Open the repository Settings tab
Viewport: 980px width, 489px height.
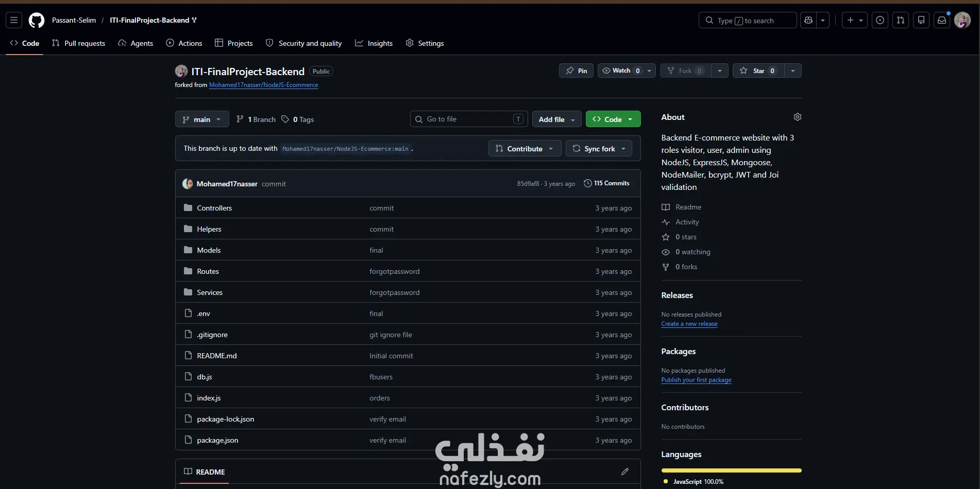425,43
